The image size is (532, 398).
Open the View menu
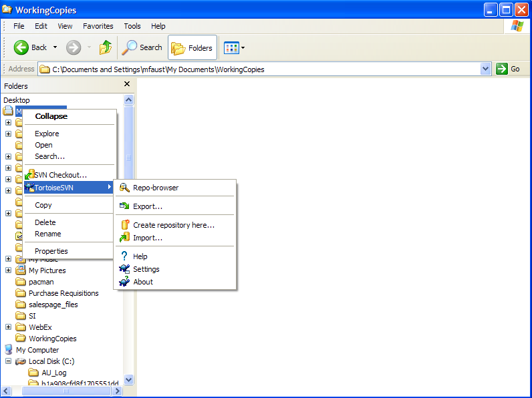pyautogui.click(x=65, y=26)
